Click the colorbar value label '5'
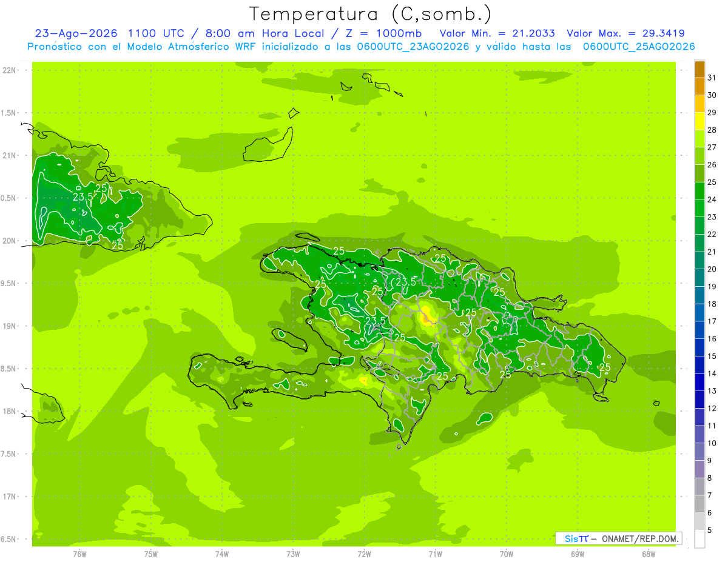This screenshot has height=562, width=728. (710, 530)
